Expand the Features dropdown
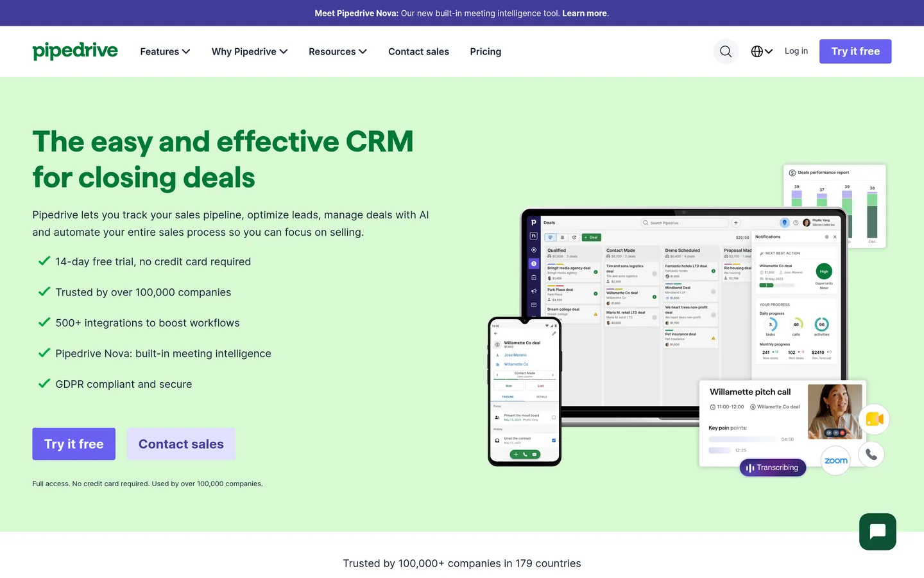 click(165, 51)
